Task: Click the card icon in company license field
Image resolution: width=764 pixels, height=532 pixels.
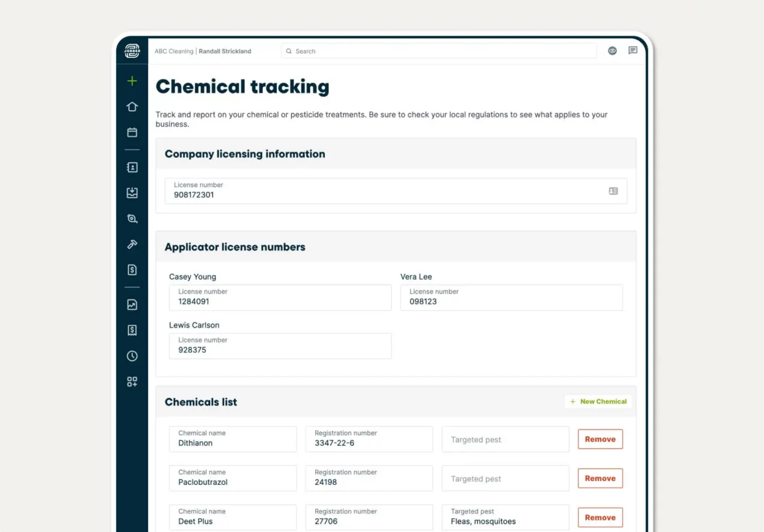Action: click(x=613, y=191)
